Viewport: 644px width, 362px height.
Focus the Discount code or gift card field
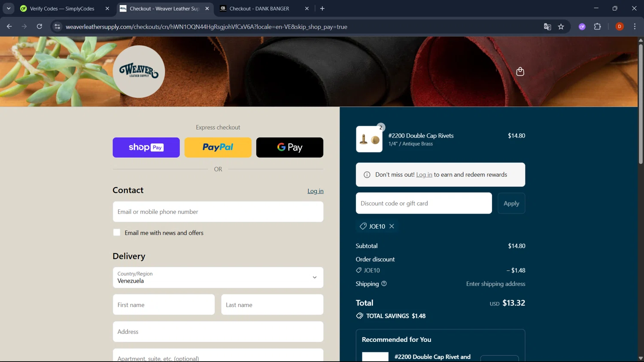(424, 203)
